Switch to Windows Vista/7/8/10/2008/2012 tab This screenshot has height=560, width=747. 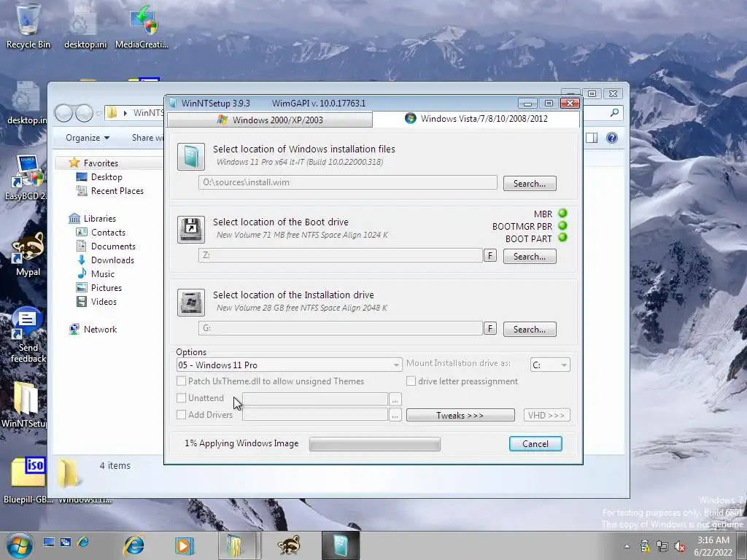coord(476,119)
